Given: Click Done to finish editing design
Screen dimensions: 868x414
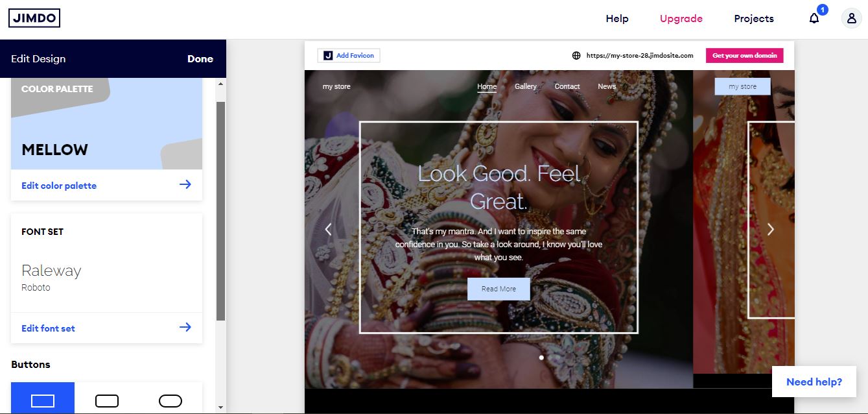Looking at the screenshot, I should click(200, 58).
